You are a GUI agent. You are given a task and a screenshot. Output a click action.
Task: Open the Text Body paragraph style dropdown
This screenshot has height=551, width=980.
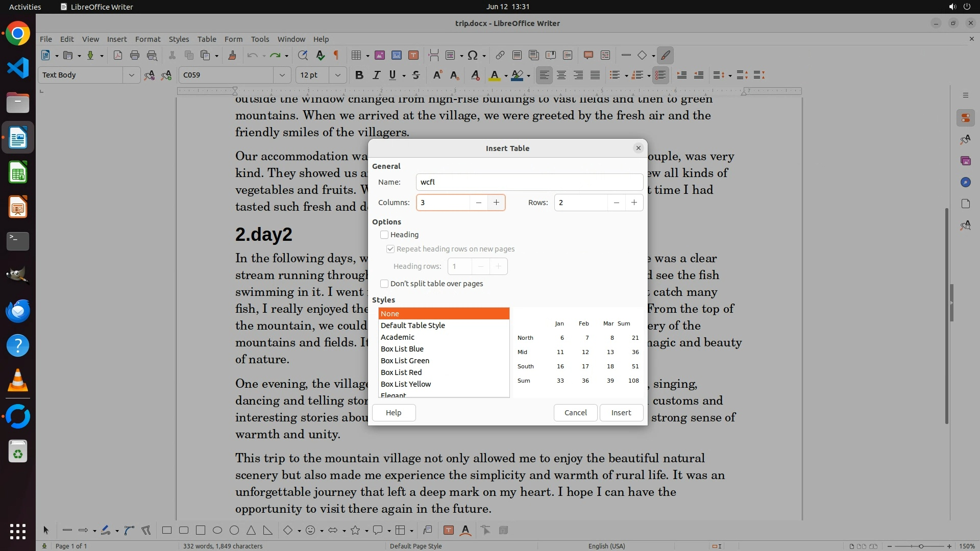point(131,75)
